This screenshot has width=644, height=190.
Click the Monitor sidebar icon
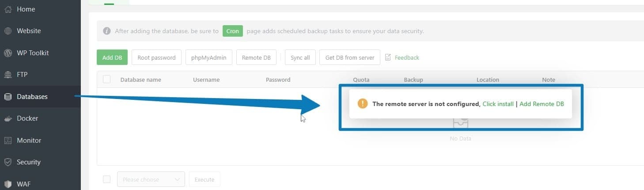point(8,141)
